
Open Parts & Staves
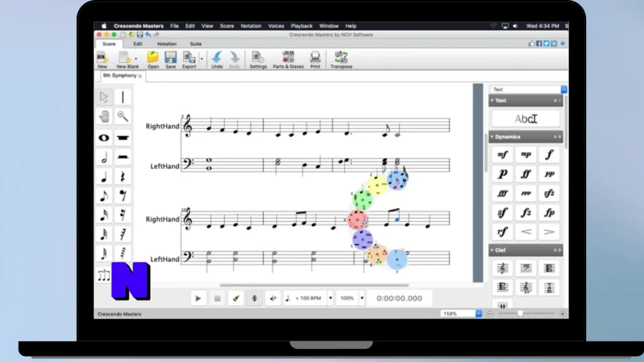click(x=288, y=60)
